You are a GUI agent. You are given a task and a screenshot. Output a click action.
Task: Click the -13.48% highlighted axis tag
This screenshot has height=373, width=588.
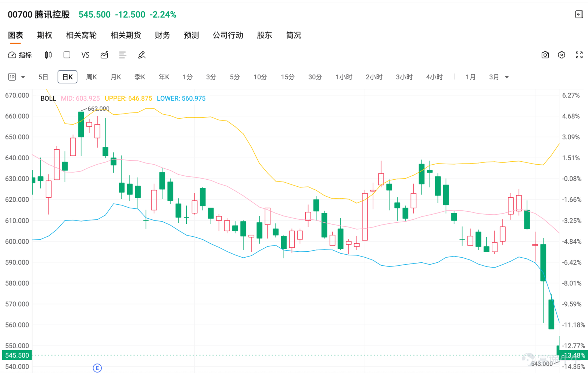coord(573,355)
